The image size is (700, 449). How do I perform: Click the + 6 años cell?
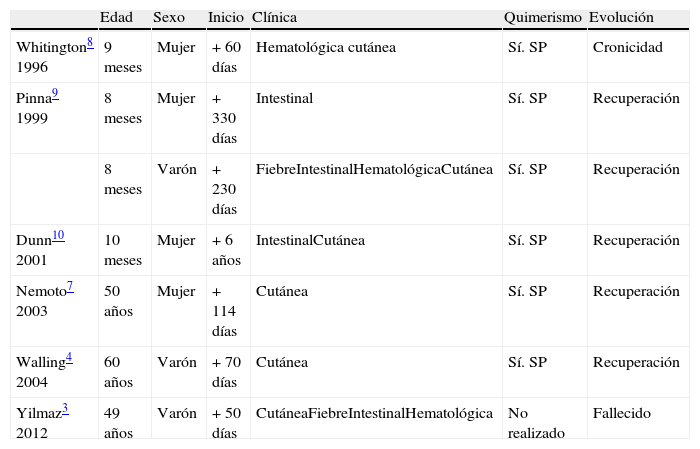pos(226,250)
